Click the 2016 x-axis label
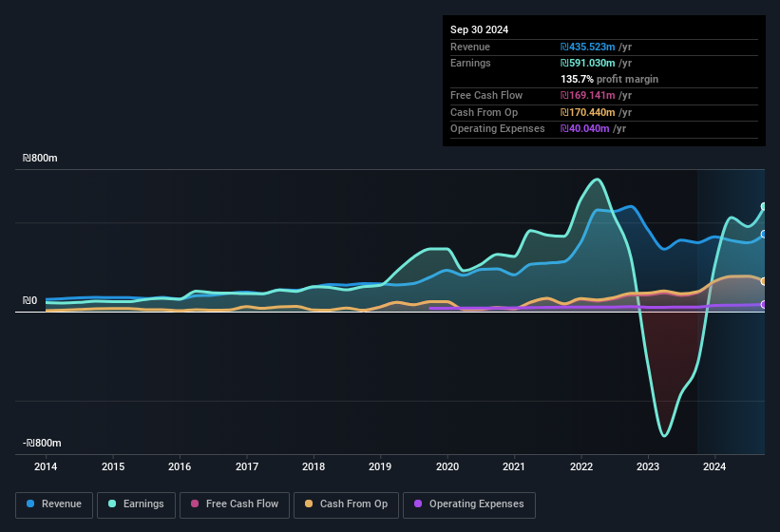The image size is (780, 532). coord(180,466)
